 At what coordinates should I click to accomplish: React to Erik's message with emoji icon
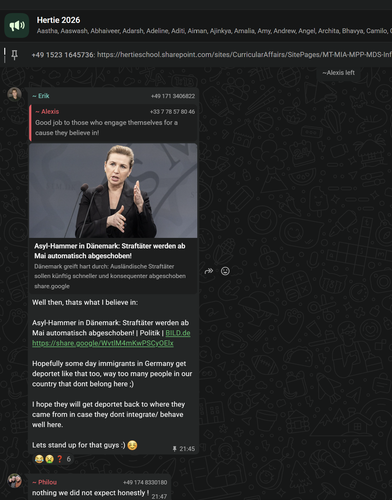[225, 271]
